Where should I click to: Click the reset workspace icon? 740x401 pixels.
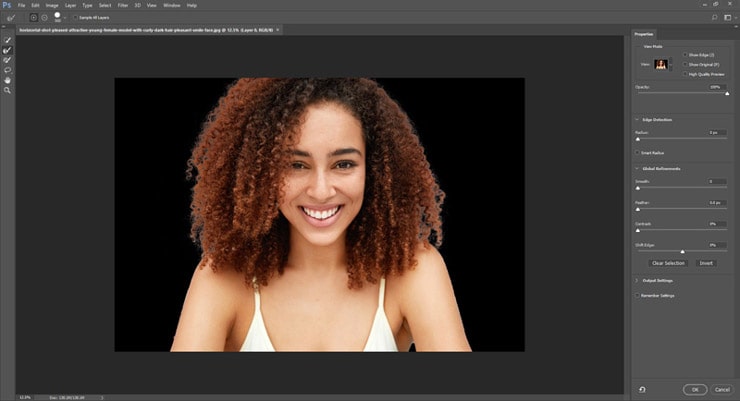tap(641, 389)
